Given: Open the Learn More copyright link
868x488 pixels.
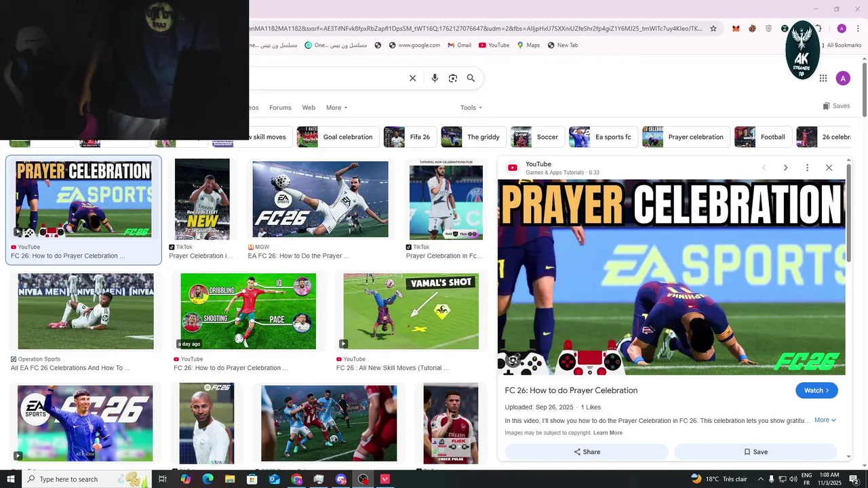Looking at the screenshot, I should pyautogui.click(x=608, y=432).
